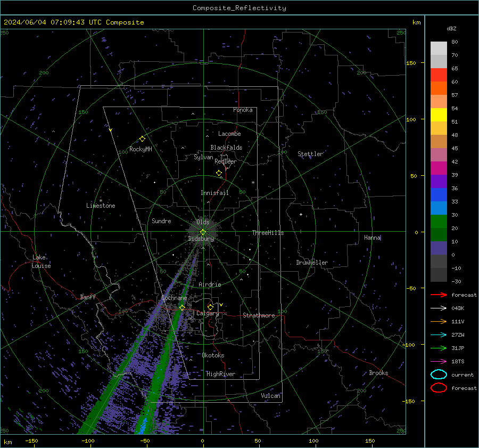
Task: Select the yellow diamond marker below RedDeer
Action: click(x=219, y=173)
